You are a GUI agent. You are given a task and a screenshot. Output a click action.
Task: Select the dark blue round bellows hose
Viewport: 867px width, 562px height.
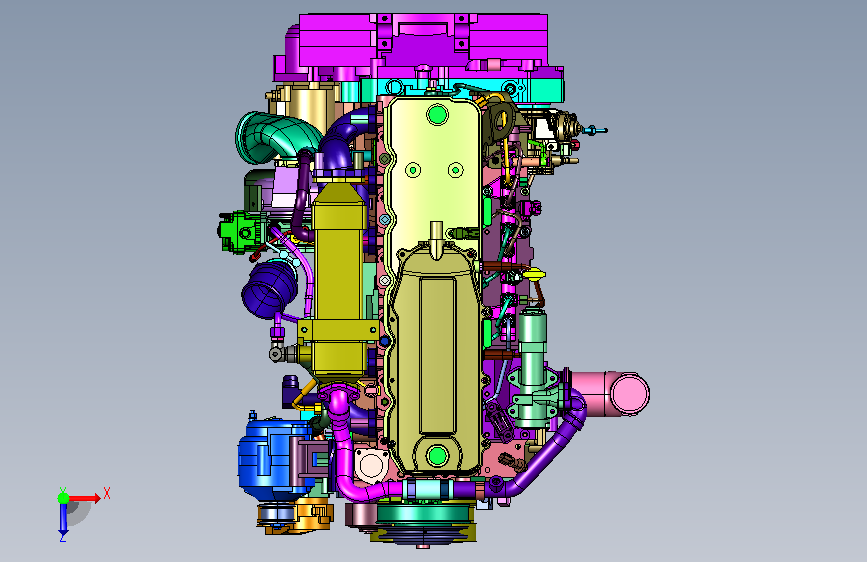click(x=270, y=289)
